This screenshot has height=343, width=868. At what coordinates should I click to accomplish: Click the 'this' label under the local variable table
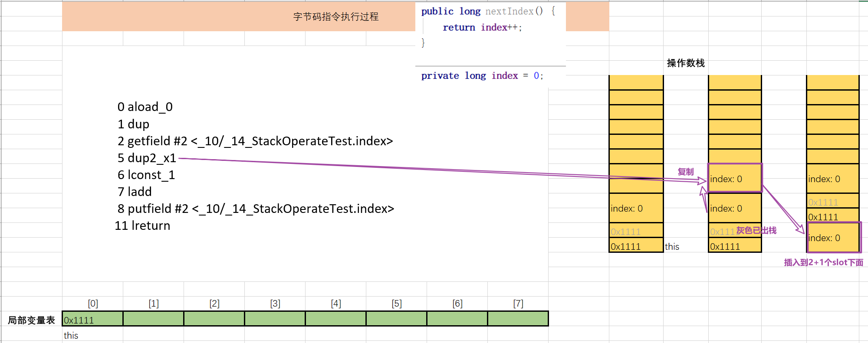[71, 336]
